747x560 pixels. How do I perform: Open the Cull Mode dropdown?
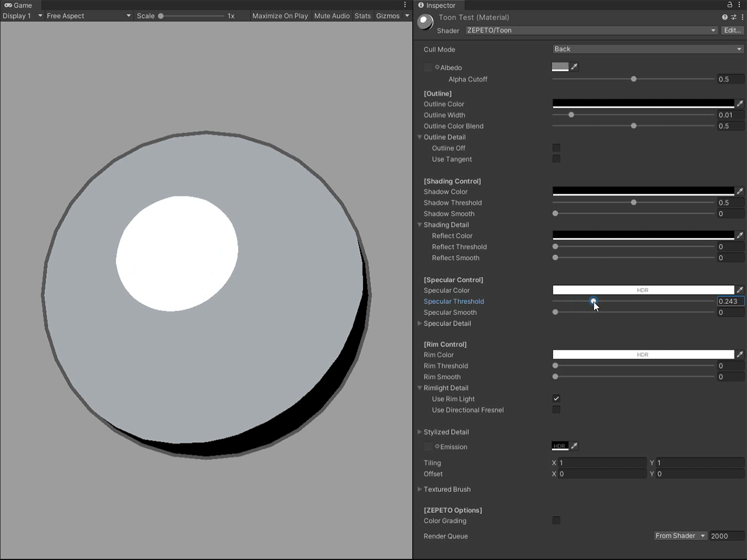point(648,49)
